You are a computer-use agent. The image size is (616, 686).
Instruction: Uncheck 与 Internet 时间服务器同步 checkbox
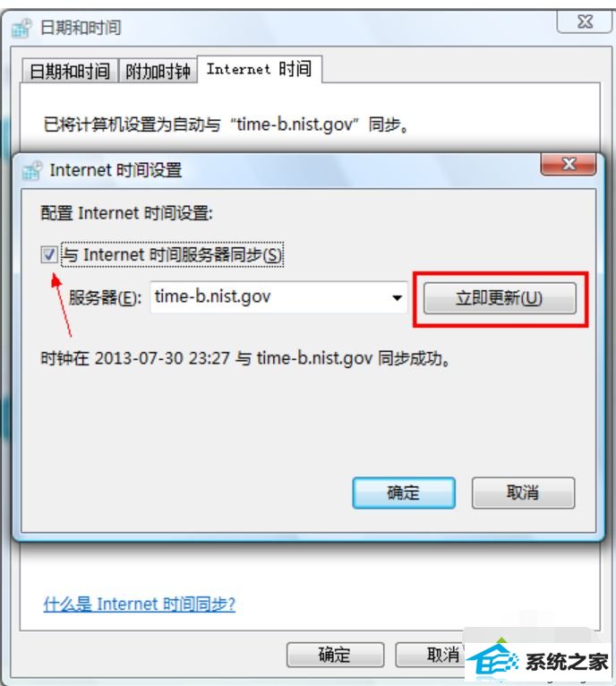49,254
